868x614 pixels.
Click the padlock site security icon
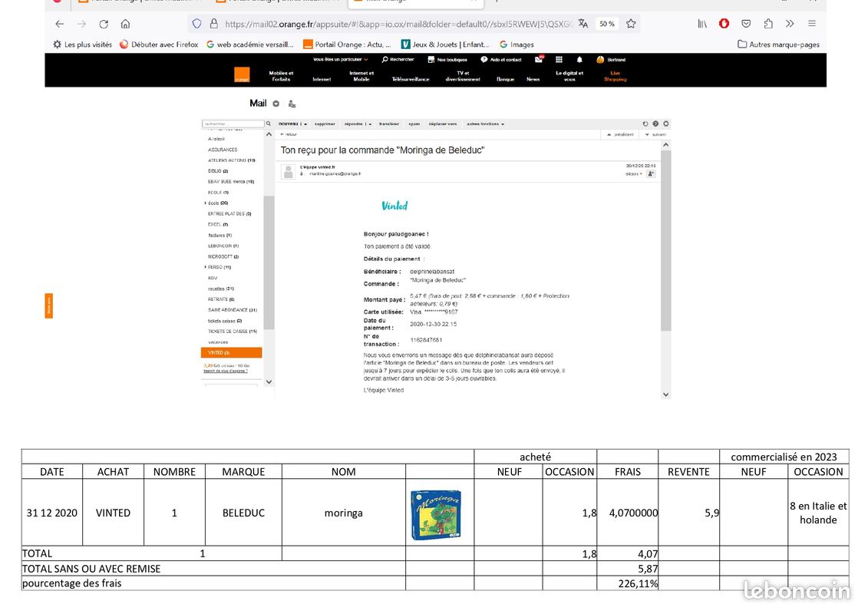pyautogui.click(x=213, y=24)
